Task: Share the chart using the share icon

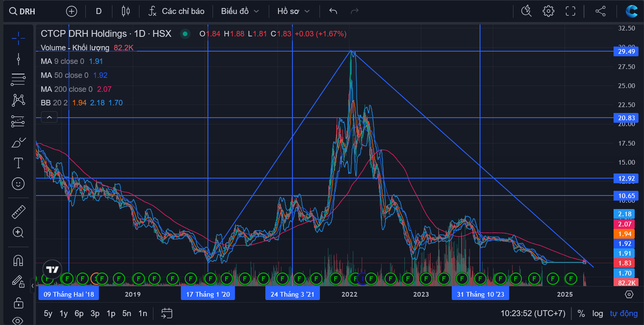Action: 600,11
